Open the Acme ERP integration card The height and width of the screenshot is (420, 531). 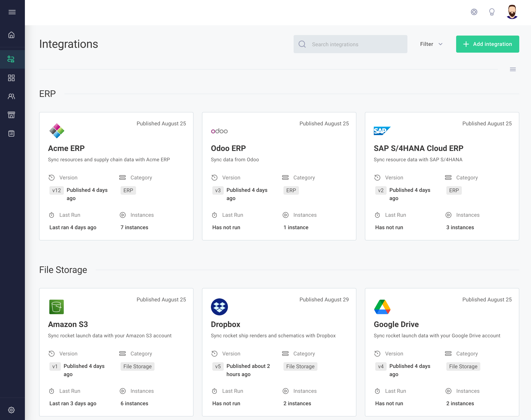click(x=116, y=176)
